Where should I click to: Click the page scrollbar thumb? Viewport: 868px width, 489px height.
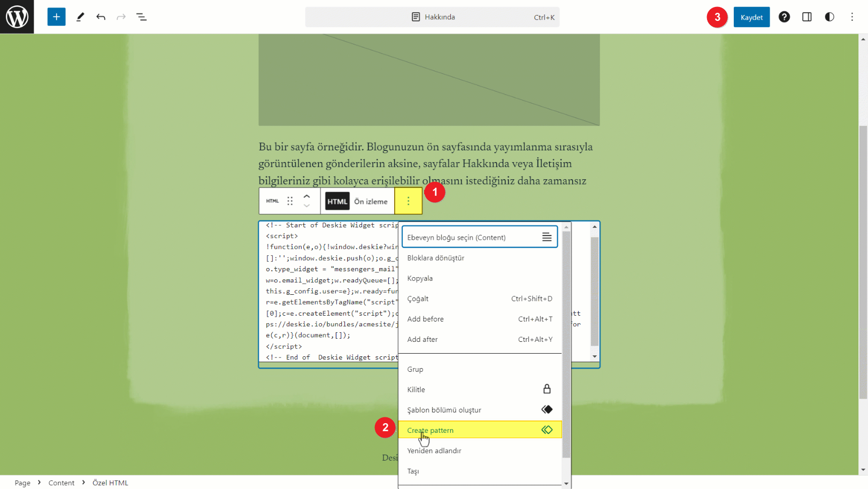pyautogui.click(x=863, y=262)
